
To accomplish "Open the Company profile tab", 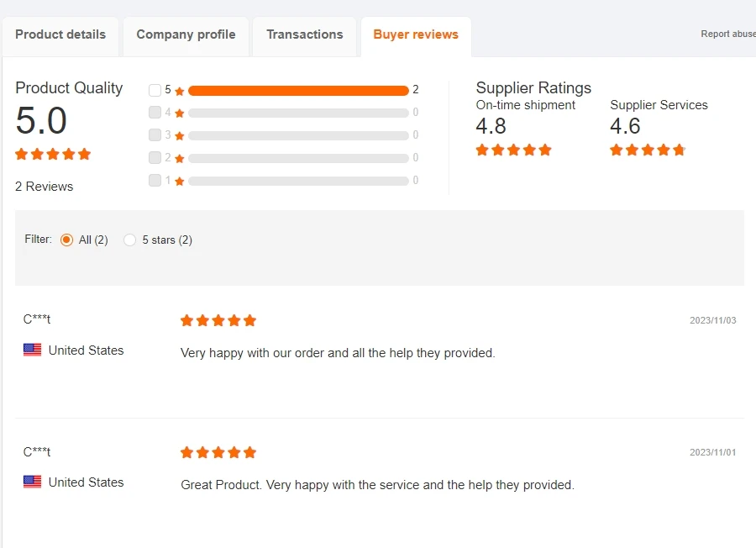I will [x=186, y=34].
